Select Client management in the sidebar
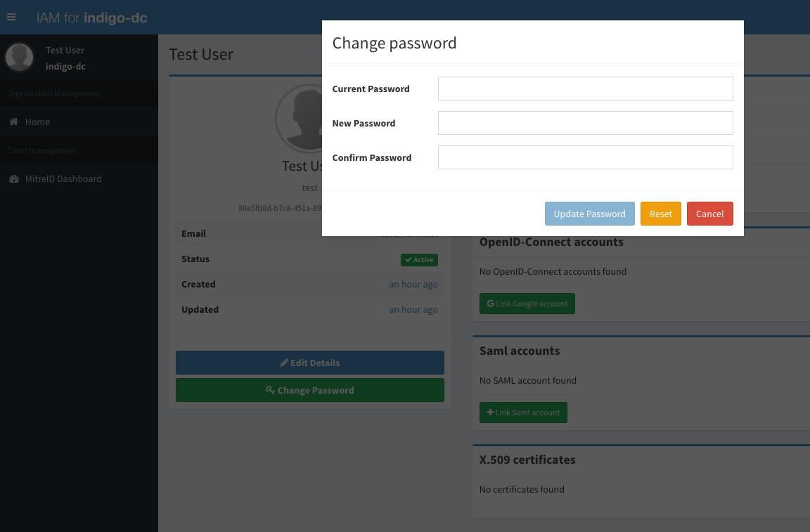810x532 pixels. pyautogui.click(x=42, y=150)
